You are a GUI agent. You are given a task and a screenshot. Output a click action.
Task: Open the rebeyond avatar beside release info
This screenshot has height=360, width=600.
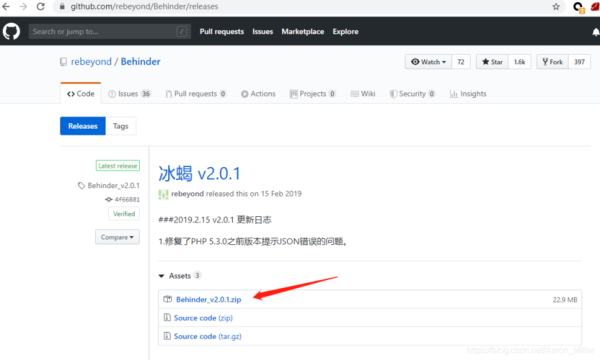point(163,194)
